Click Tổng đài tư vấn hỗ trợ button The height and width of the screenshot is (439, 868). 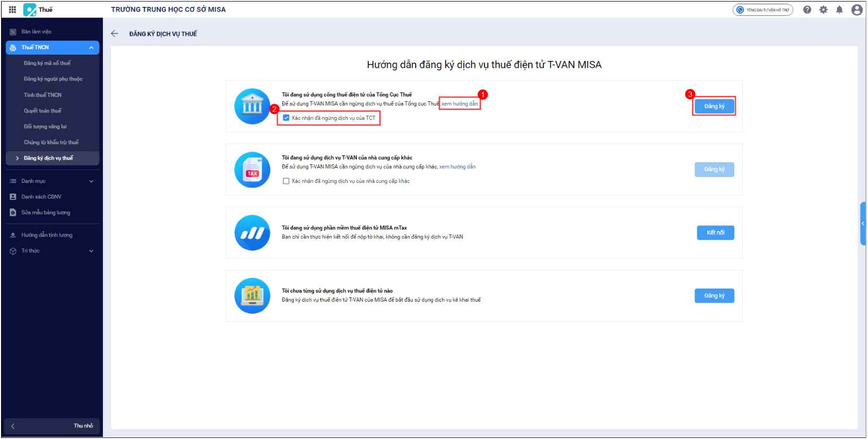[x=762, y=10]
